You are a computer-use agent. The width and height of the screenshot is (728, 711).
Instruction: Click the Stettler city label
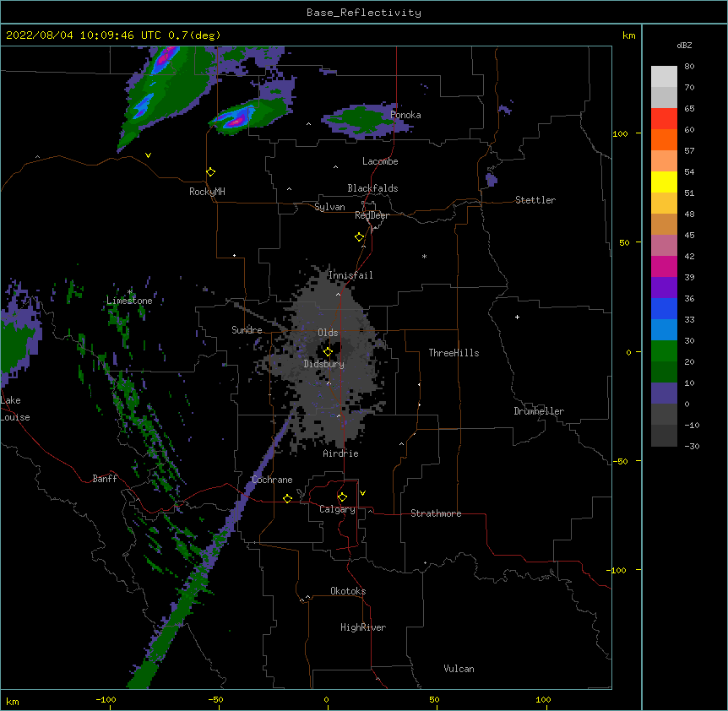535,200
